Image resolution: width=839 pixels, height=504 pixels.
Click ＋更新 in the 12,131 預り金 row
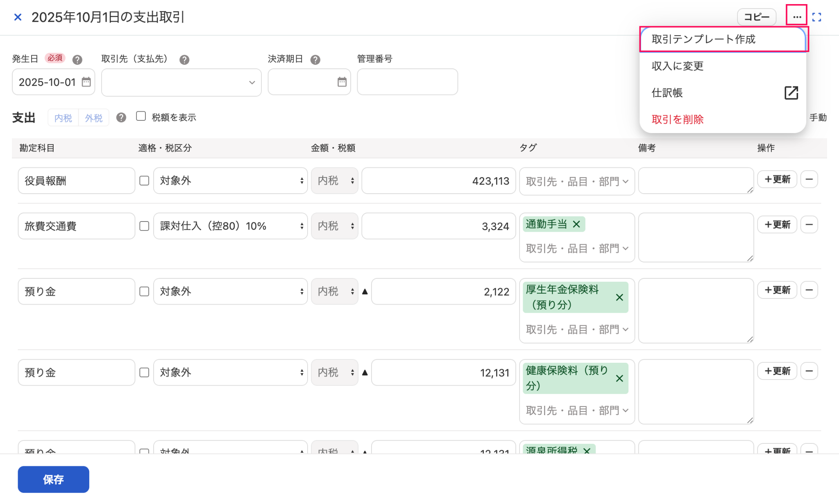click(x=777, y=371)
